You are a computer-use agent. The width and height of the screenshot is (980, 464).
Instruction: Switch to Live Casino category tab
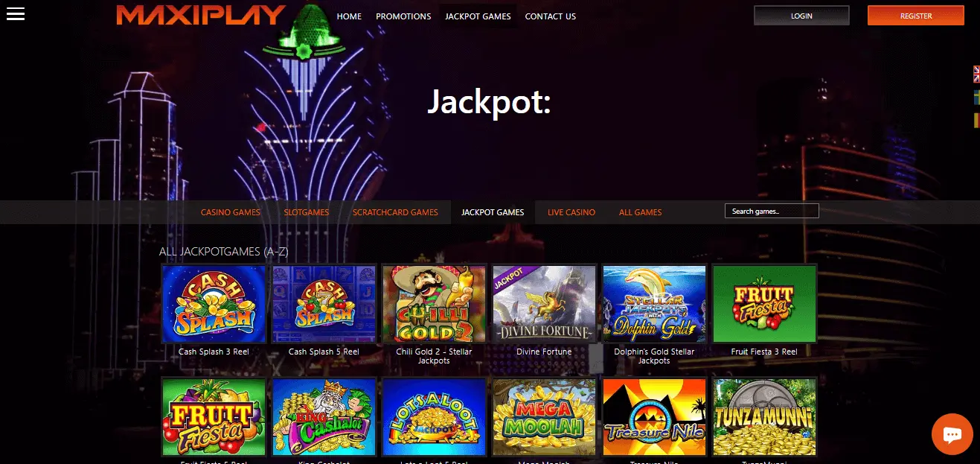[x=571, y=212]
